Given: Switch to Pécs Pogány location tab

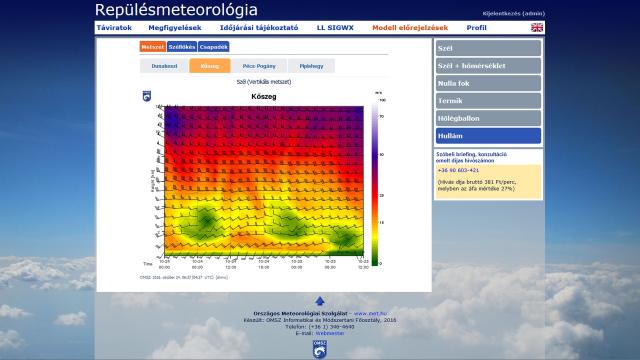Looking at the screenshot, I should (259, 66).
